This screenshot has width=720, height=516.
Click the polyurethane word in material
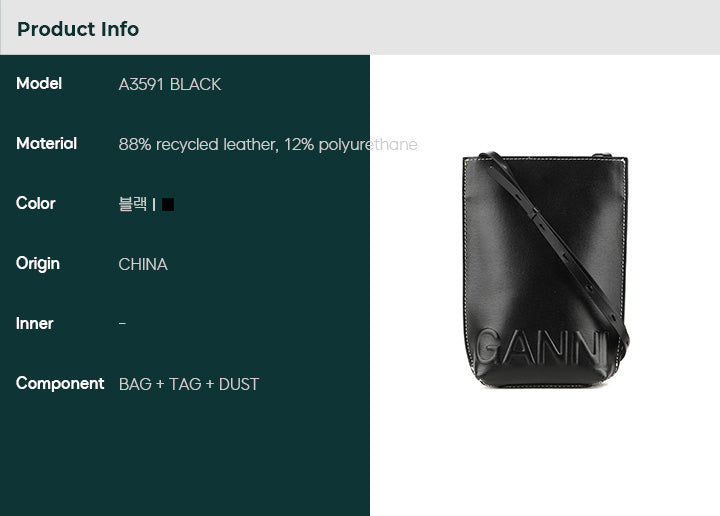click(368, 145)
